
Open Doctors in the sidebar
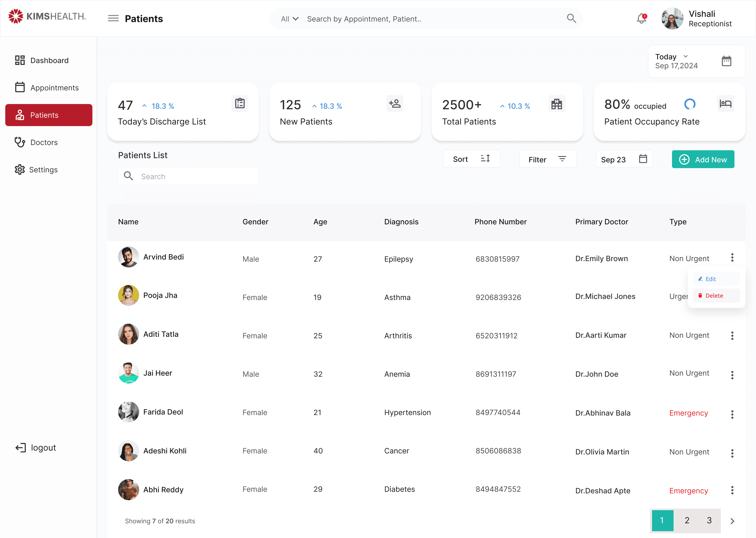44,142
